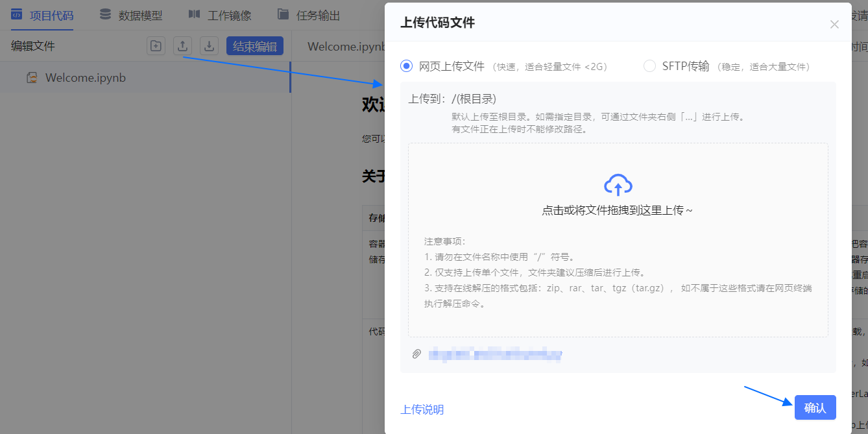868x434 pixels.
Task: Click the download icon in toolbar
Action: click(x=209, y=46)
